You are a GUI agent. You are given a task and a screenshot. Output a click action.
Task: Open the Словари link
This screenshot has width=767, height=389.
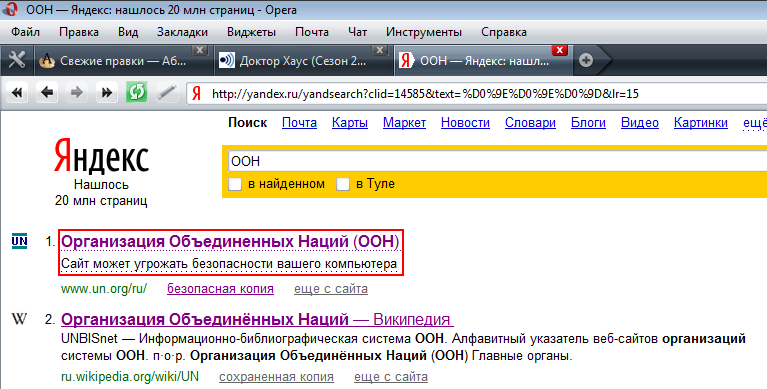click(x=530, y=123)
